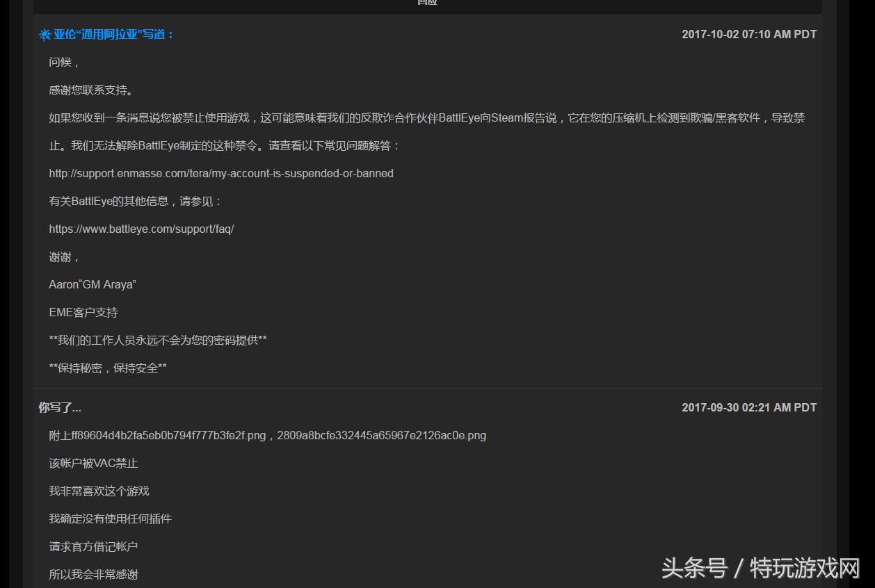Viewport: 875px width, 588px height.
Task: Open the 回复 reply control at top
Action: (x=428, y=3)
